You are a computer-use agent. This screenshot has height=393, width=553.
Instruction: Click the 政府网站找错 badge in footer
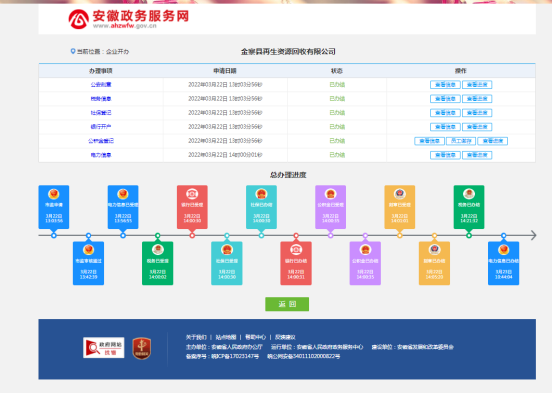(104, 347)
